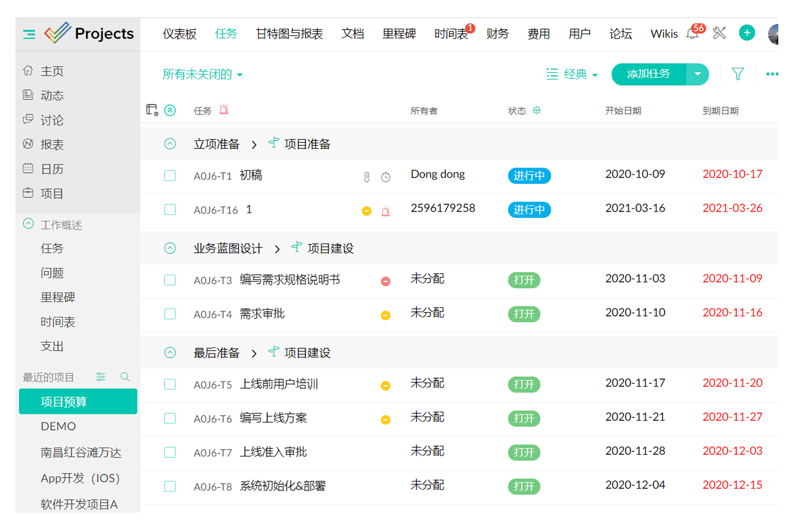The width and height of the screenshot is (787, 532).
Task: Click the timer icon on task 初稿
Action: (385, 177)
